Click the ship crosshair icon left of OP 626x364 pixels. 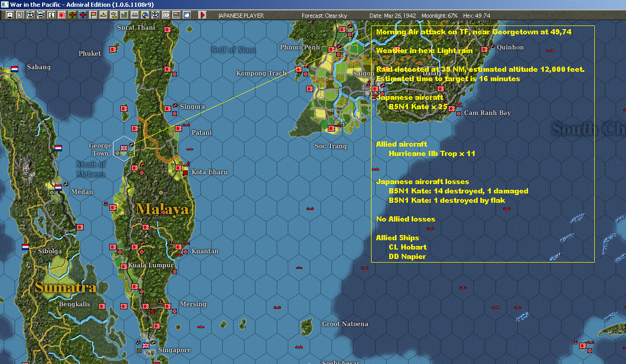click(x=155, y=15)
